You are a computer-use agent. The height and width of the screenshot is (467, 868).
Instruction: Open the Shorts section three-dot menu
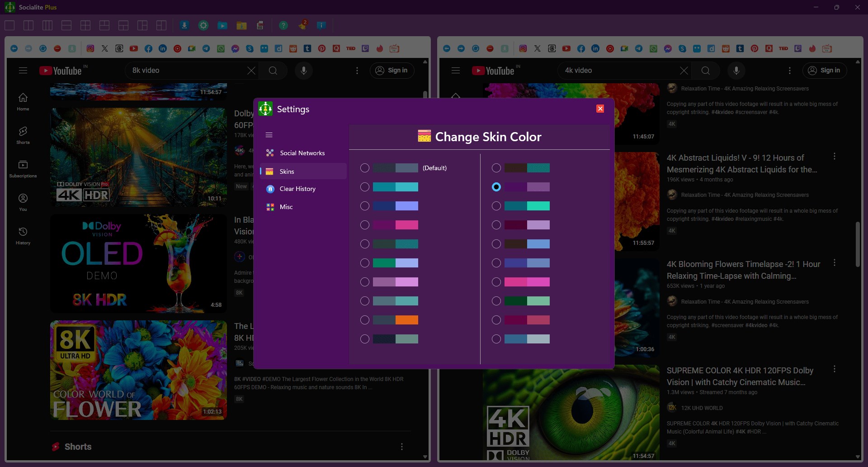[402, 447]
